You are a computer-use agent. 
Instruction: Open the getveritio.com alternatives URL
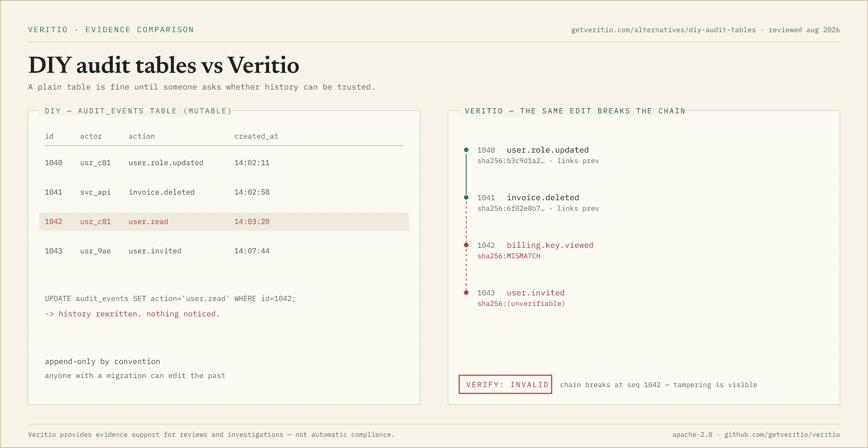[x=663, y=30]
